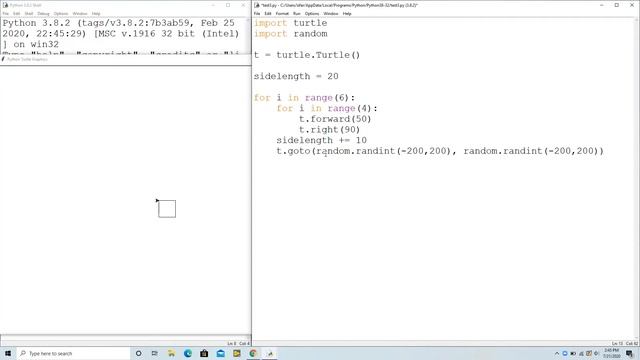Open Edit menu in test.py editor
Viewport: 640px width, 360px height.
[268, 13]
